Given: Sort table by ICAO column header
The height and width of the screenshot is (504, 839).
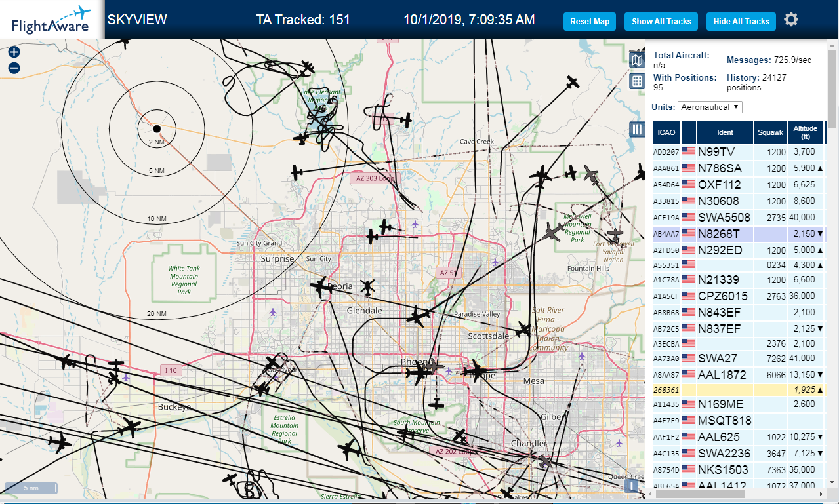Looking at the screenshot, I should coord(666,132).
